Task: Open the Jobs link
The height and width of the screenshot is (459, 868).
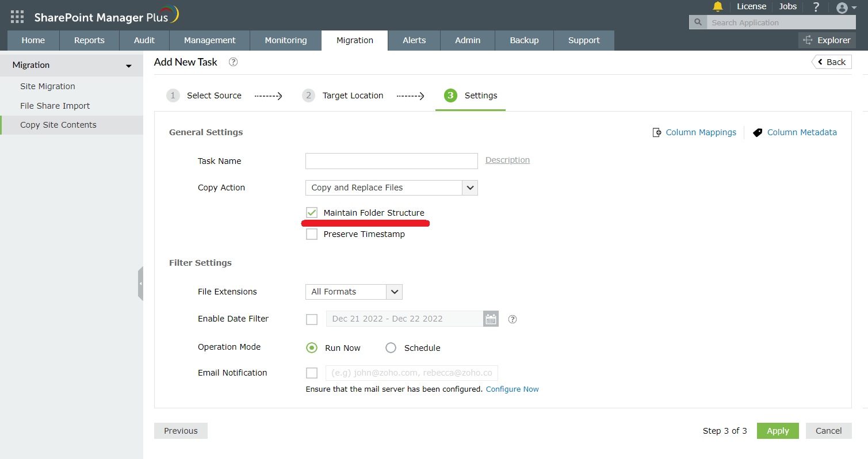Action: coord(788,6)
